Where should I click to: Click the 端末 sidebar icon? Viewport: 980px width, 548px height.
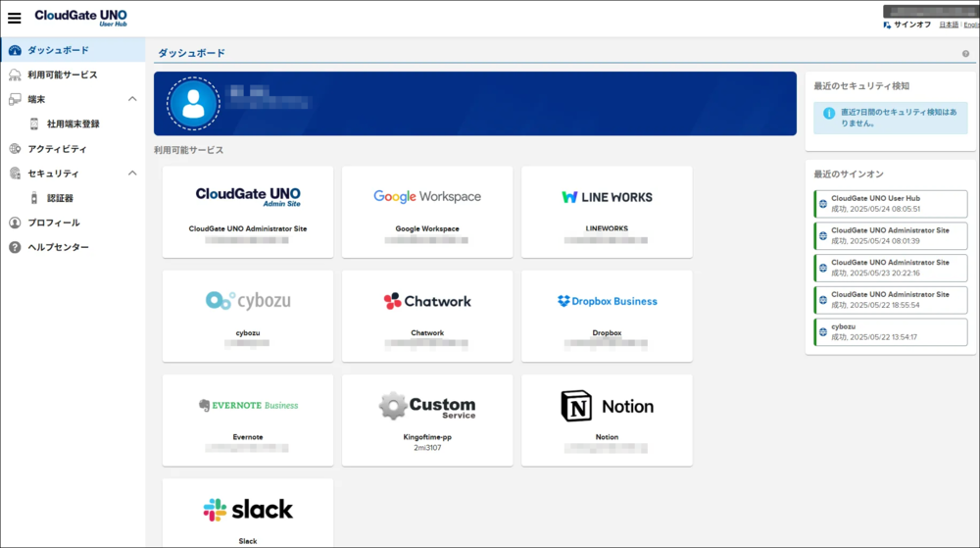15,99
